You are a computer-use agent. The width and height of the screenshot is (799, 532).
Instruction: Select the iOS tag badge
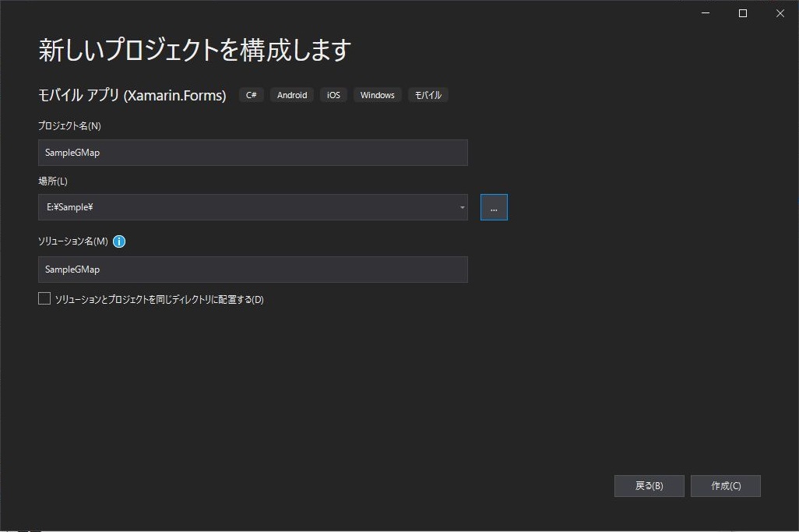tap(333, 94)
